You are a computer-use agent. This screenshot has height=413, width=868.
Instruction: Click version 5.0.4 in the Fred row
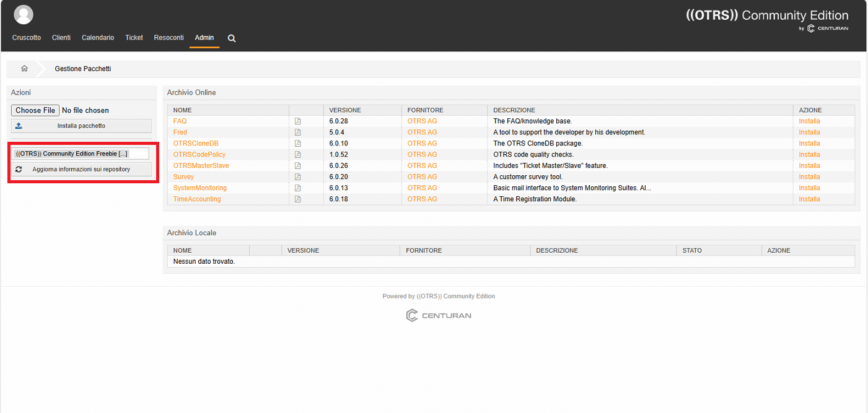point(337,133)
